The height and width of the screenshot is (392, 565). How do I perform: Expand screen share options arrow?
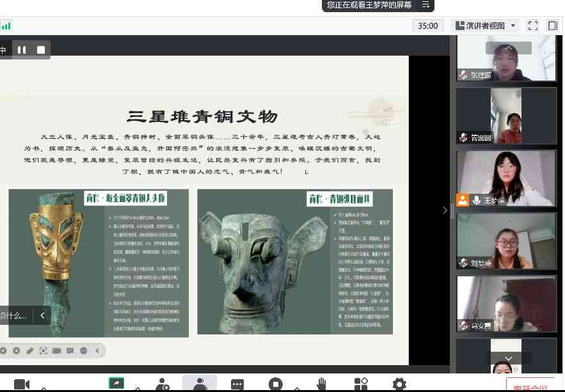coord(137,388)
